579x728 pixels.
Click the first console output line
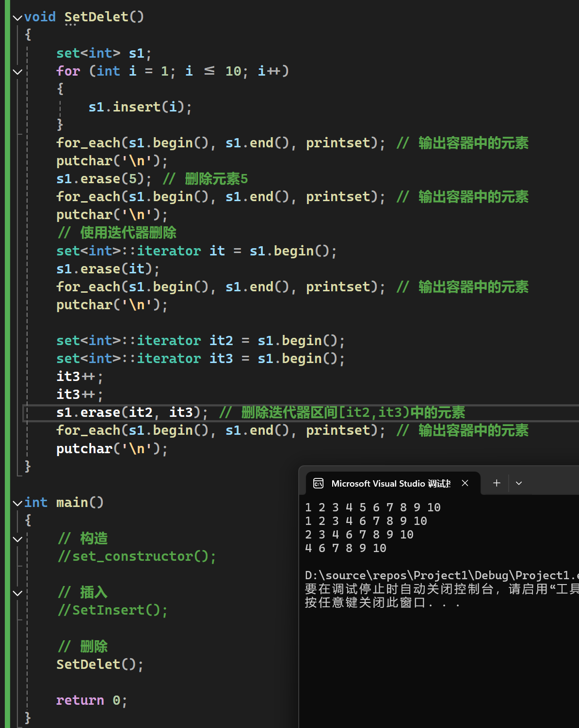[x=372, y=507]
